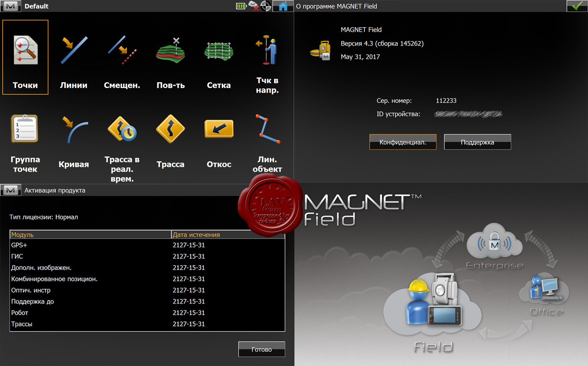
Task: Click the connection status icon with red X
Action: pos(253,6)
